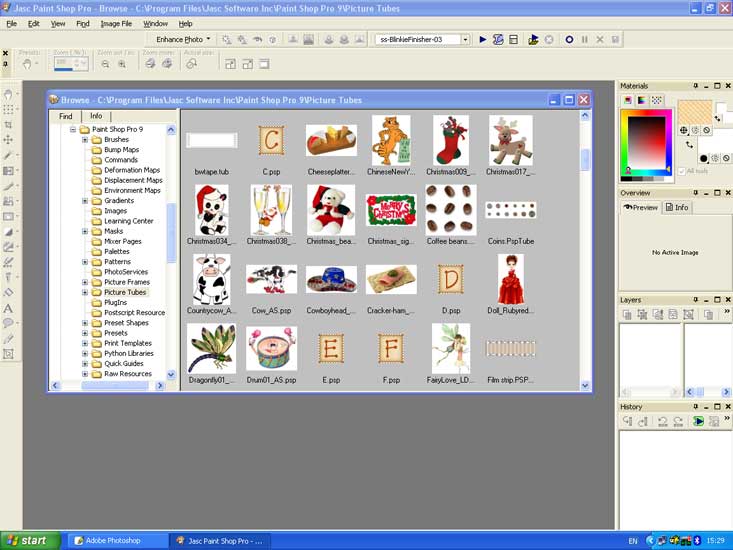The image size is (733, 550).
Task: Toggle script output window icon
Action: [x=513, y=39]
